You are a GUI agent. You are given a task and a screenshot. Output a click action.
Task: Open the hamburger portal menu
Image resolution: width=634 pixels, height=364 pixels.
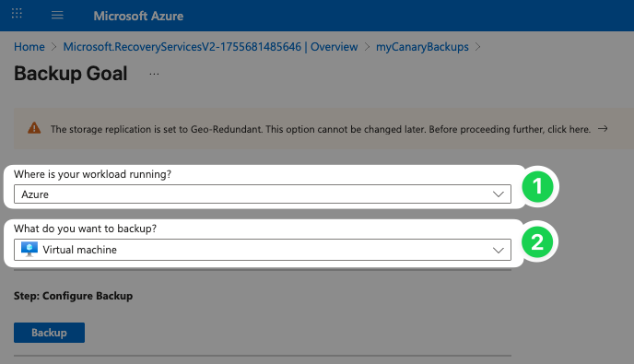click(57, 16)
